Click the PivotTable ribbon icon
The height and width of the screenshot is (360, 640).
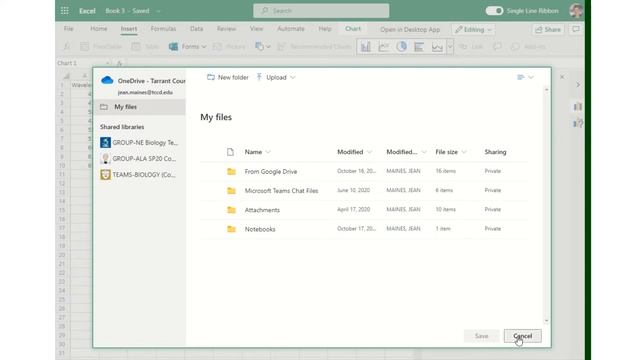click(84, 47)
